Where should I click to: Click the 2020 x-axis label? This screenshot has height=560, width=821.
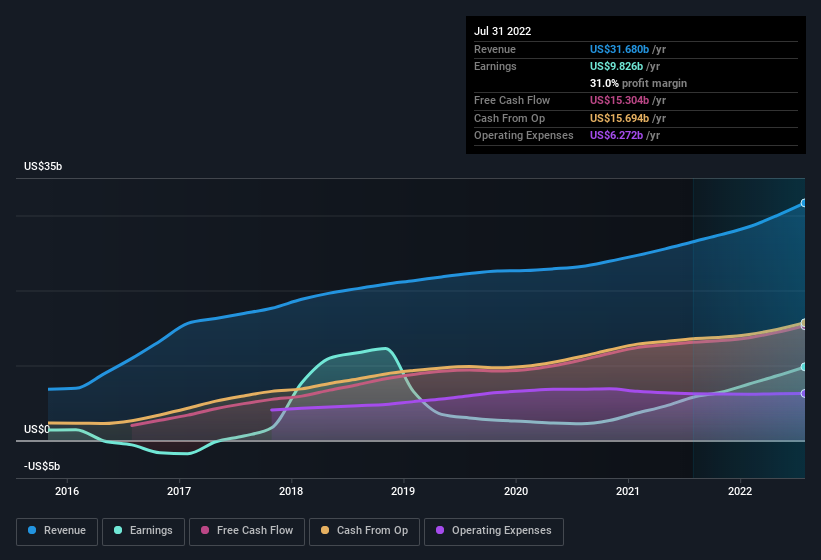coord(516,491)
